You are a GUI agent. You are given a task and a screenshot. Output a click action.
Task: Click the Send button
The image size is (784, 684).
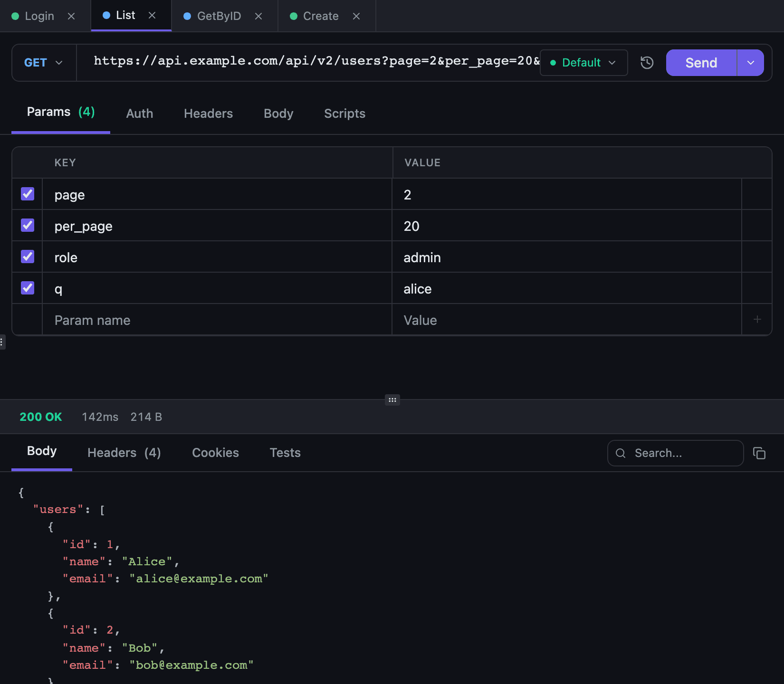(701, 63)
